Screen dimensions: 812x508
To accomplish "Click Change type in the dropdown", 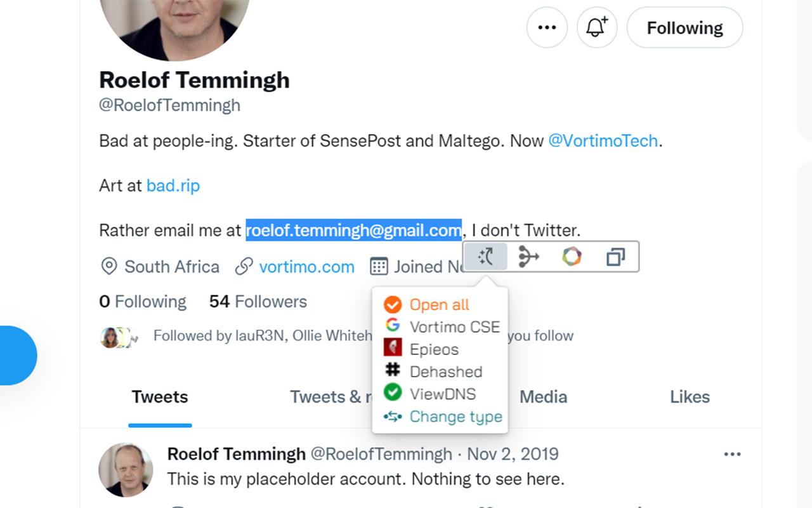I will coord(455,417).
